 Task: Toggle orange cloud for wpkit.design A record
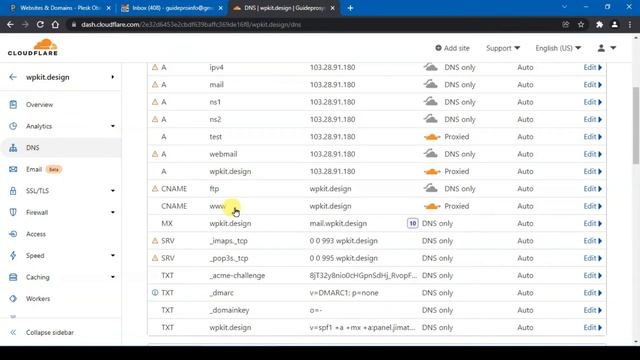(432, 172)
